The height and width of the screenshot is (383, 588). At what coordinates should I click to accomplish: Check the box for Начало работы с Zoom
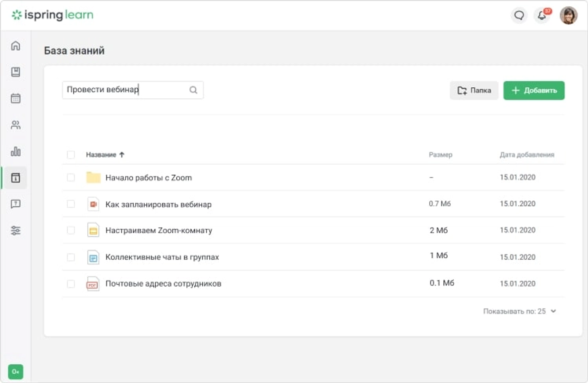coord(71,178)
